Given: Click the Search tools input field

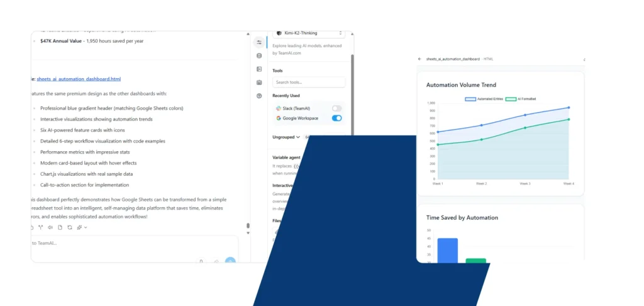Looking at the screenshot, I should 309,82.
